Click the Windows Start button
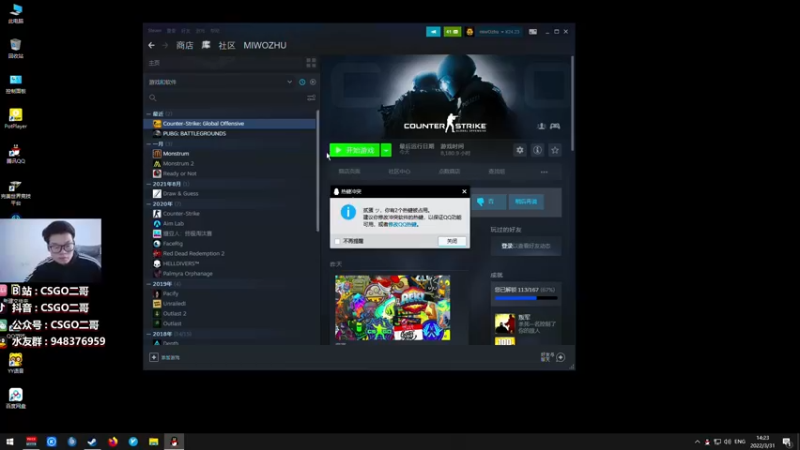This screenshot has height=450, width=800. [x=10, y=441]
